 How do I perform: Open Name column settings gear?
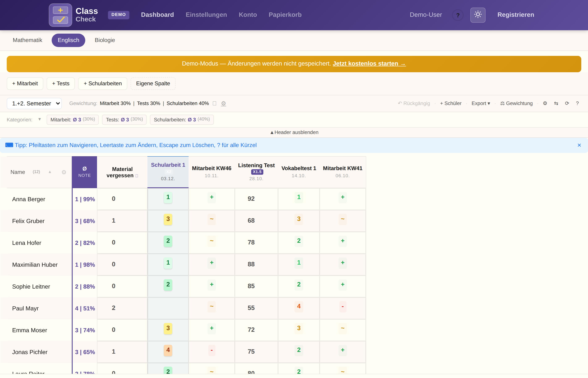click(x=64, y=172)
